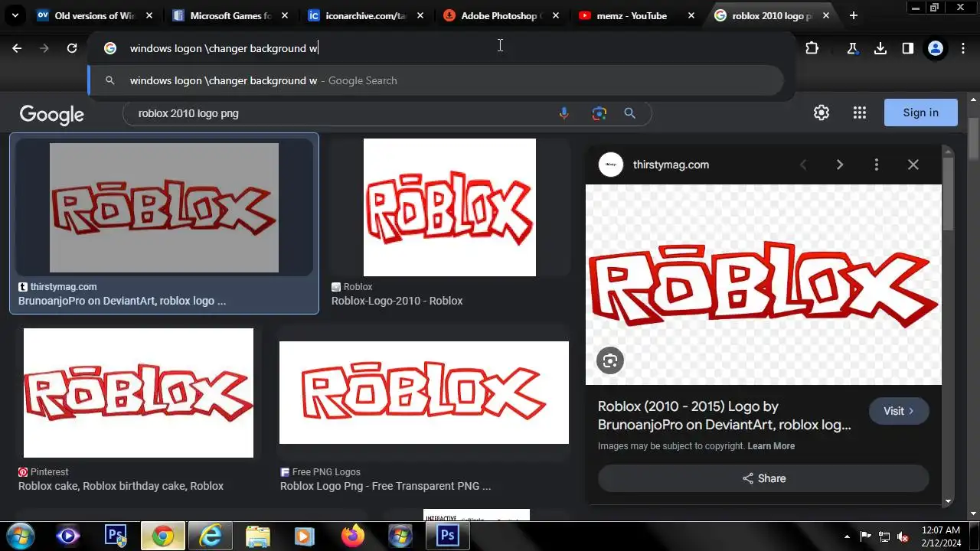Show hidden system tray icons
The width and height of the screenshot is (980, 551).
coord(847,536)
